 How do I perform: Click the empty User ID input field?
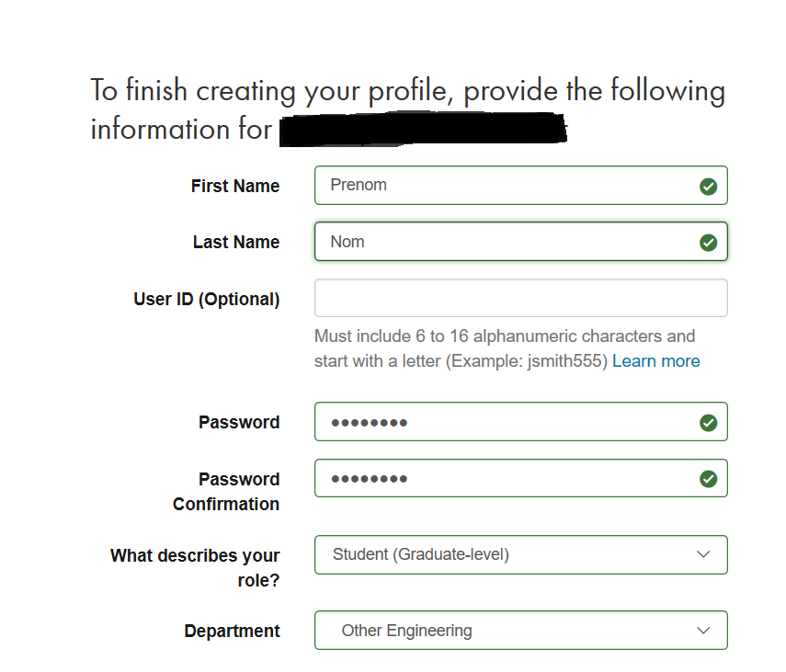point(520,299)
